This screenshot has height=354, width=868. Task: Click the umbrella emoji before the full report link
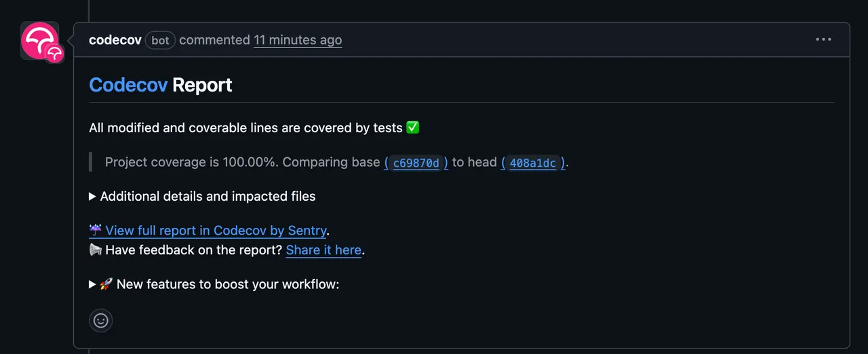click(96, 231)
